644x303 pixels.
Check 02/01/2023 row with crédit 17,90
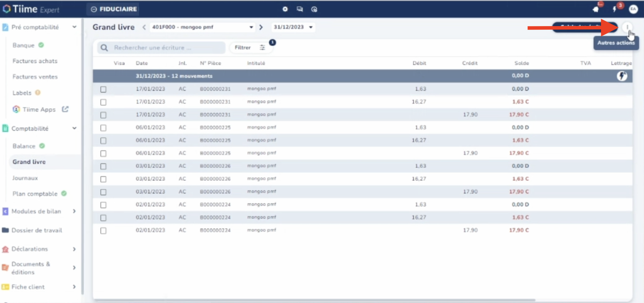[x=103, y=230]
